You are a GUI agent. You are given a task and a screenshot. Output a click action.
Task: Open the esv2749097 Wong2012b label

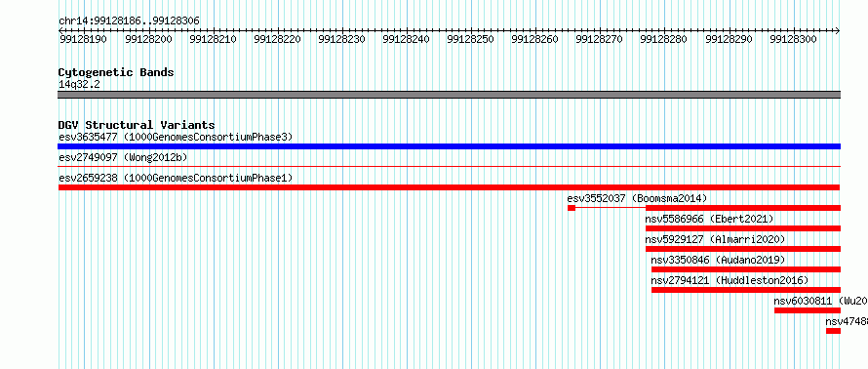(123, 157)
